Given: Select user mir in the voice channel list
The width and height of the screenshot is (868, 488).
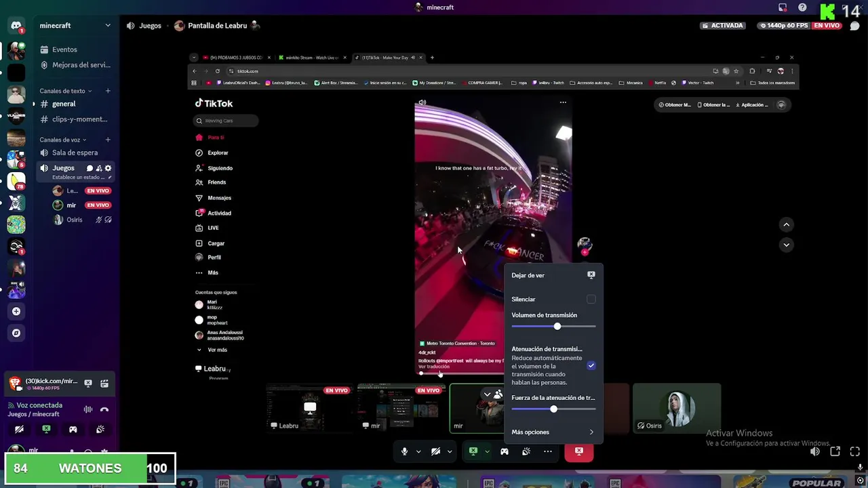Looking at the screenshot, I should tap(81, 205).
